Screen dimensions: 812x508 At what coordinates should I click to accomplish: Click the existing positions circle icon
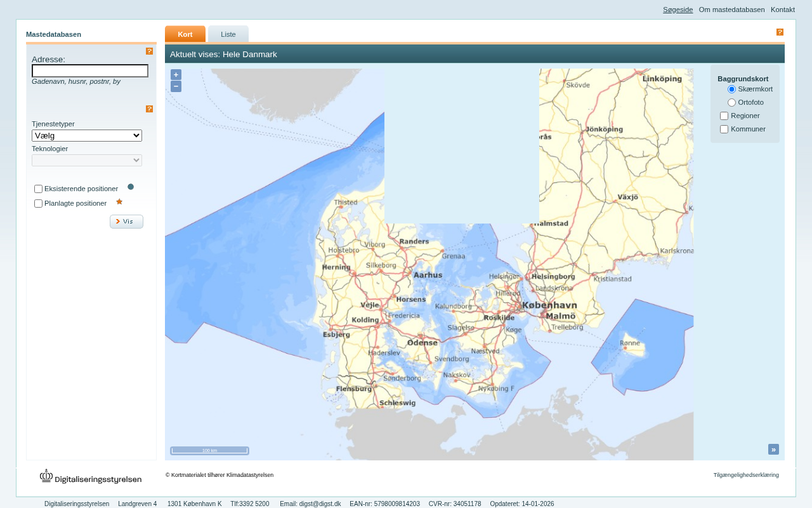pyautogui.click(x=131, y=187)
